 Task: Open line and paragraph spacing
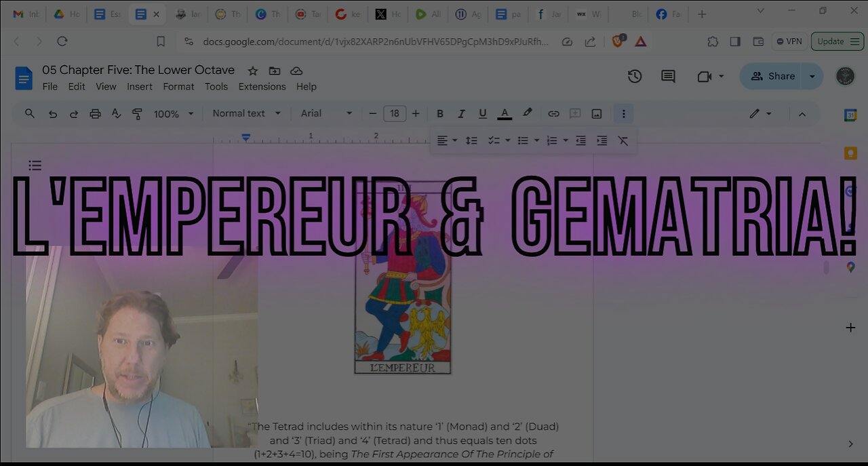tap(471, 140)
